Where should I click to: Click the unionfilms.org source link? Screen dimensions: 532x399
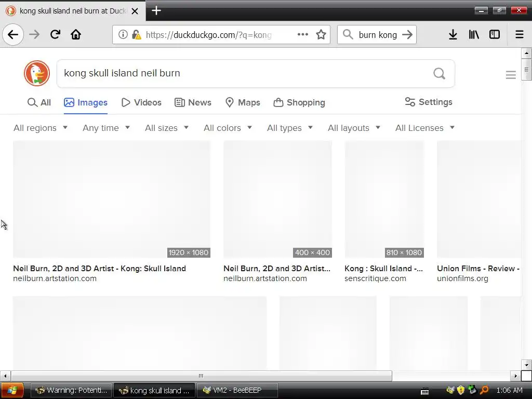(462, 278)
